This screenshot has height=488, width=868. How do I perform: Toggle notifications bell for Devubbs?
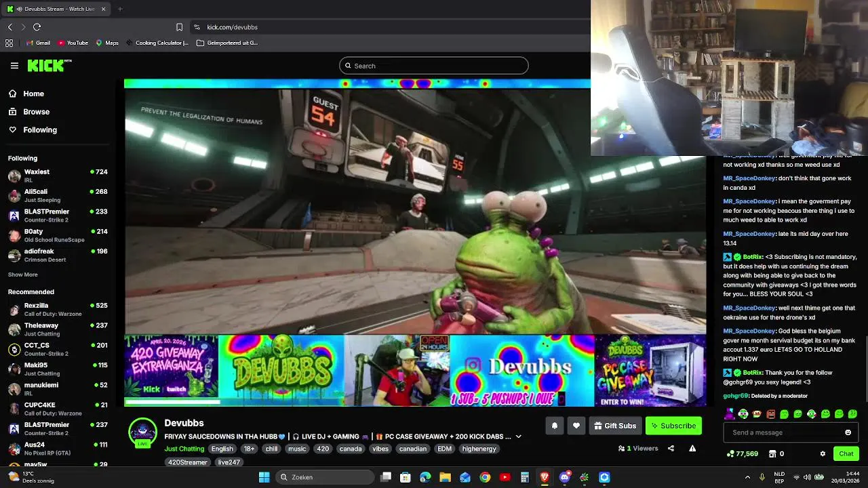[x=554, y=426]
